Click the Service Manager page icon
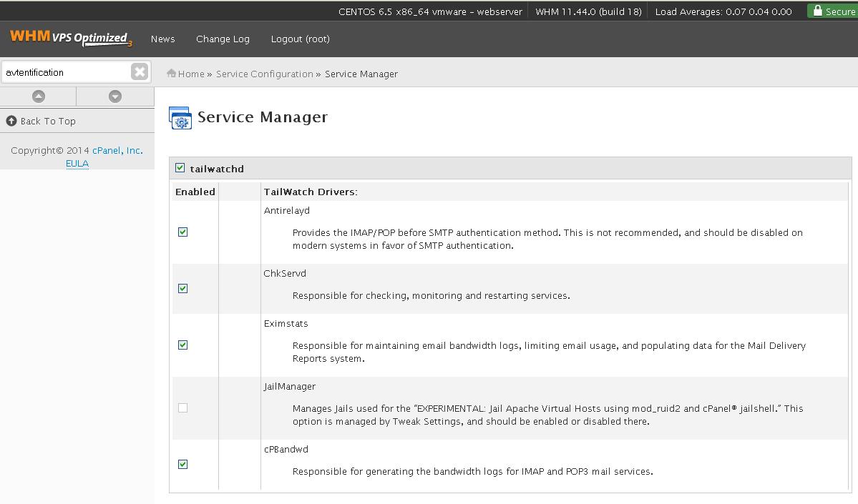858x504 pixels. pos(180,117)
